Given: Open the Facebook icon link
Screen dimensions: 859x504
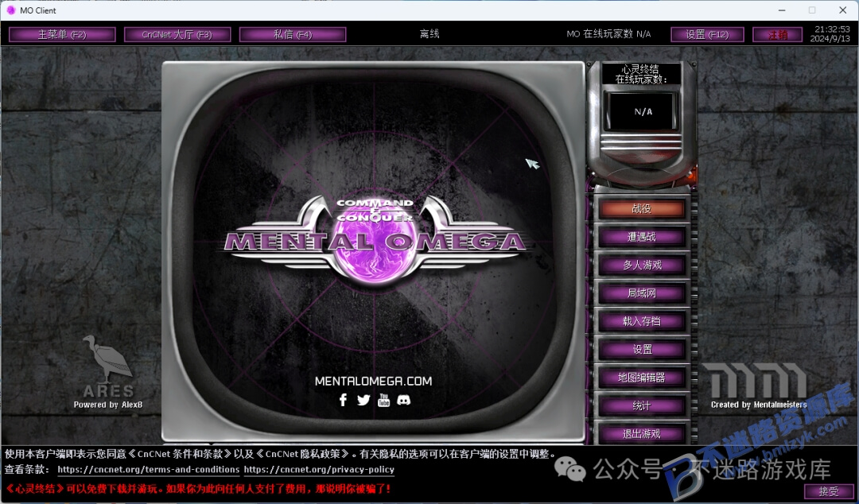Looking at the screenshot, I should coord(343,400).
